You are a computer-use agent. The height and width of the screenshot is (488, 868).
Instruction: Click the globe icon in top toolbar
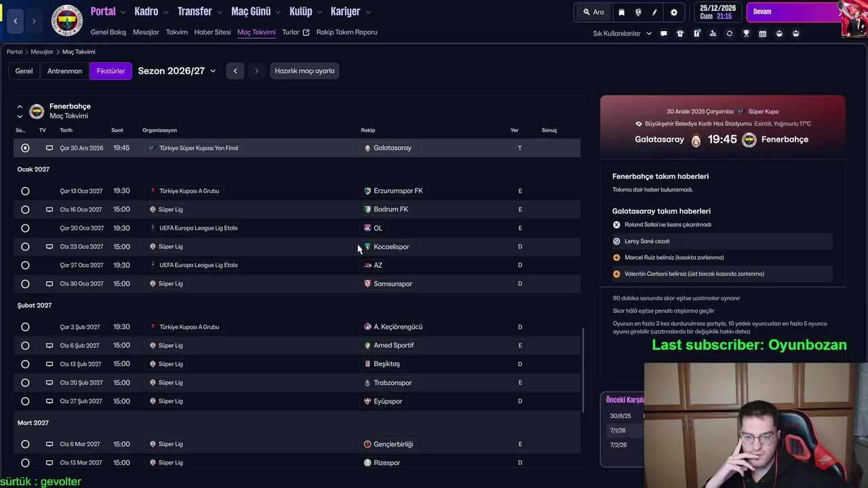coord(638,12)
